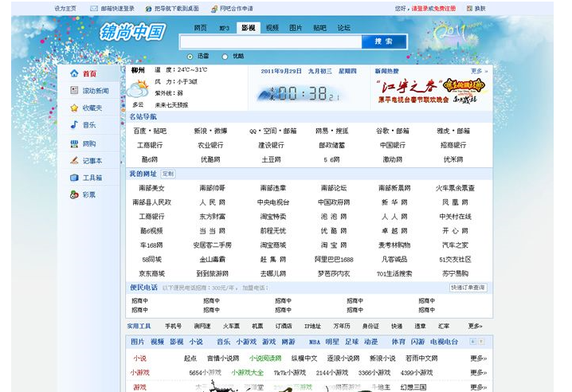The height and width of the screenshot is (392, 572).
Task: Switch to the 论坛 search tab
Action: tap(343, 28)
